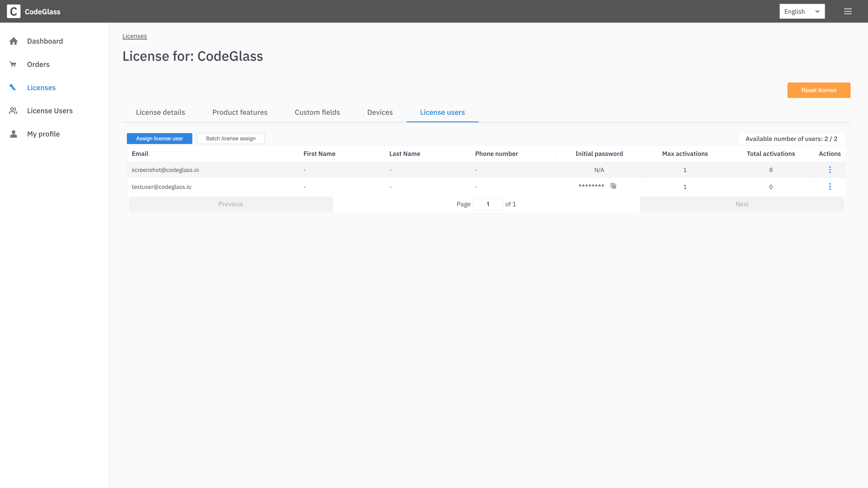868x488 pixels.
Task: Open actions menu for screenshot@codeglass.io
Action: 830,170
